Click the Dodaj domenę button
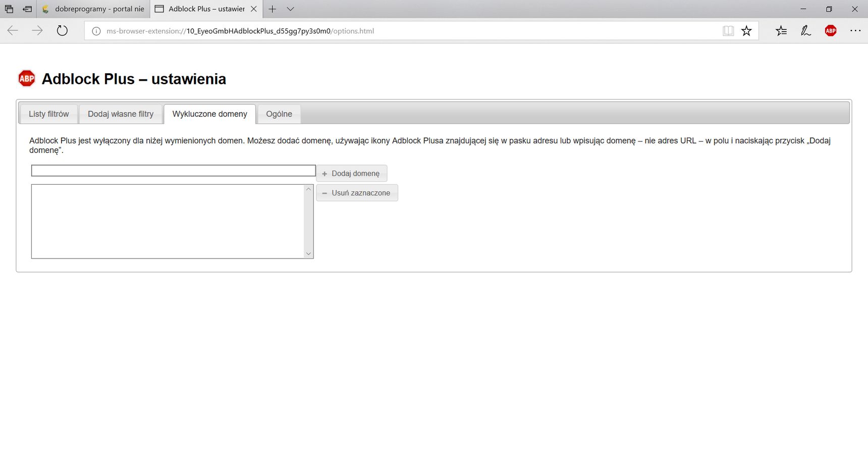 pyautogui.click(x=352, y=173)
